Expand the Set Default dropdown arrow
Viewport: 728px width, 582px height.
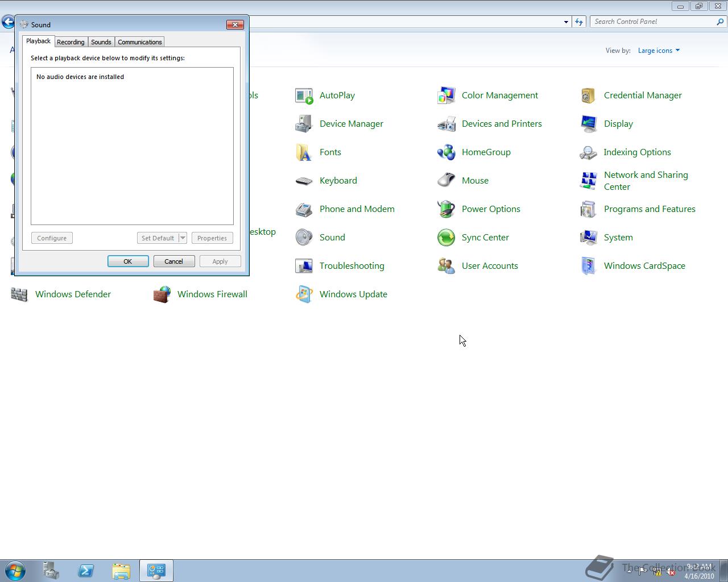[183, 238]
